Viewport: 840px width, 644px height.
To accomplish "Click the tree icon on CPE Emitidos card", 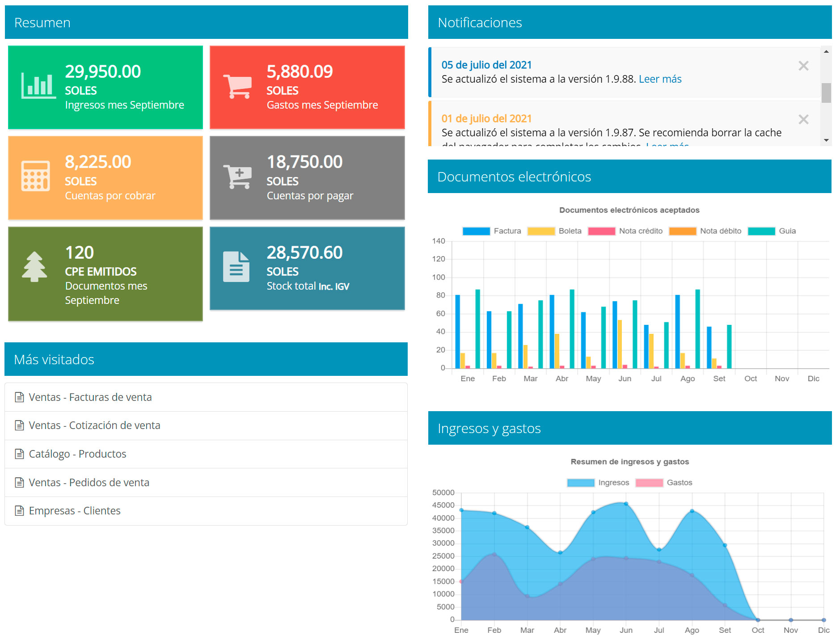I will (x=34, y=267).
